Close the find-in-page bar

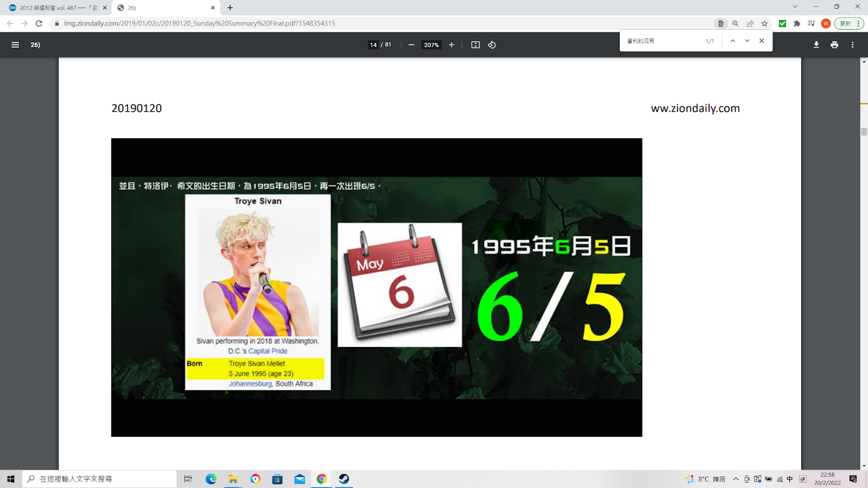pyautogui.click(x=762, y=41)
